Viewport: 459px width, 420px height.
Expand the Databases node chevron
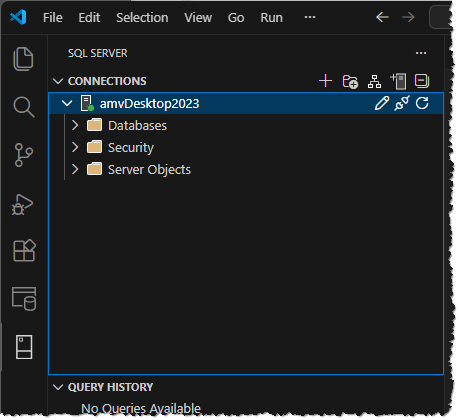coord(75,125)
